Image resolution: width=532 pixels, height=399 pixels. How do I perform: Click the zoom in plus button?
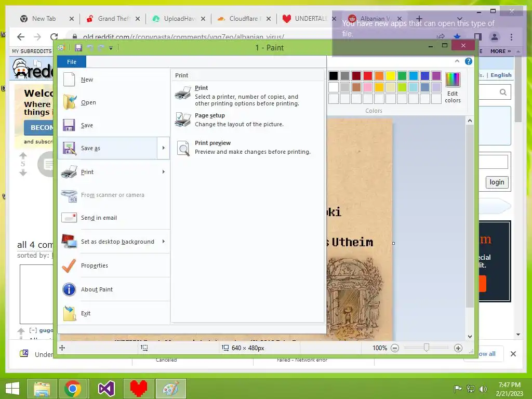[x=458, y=348]
